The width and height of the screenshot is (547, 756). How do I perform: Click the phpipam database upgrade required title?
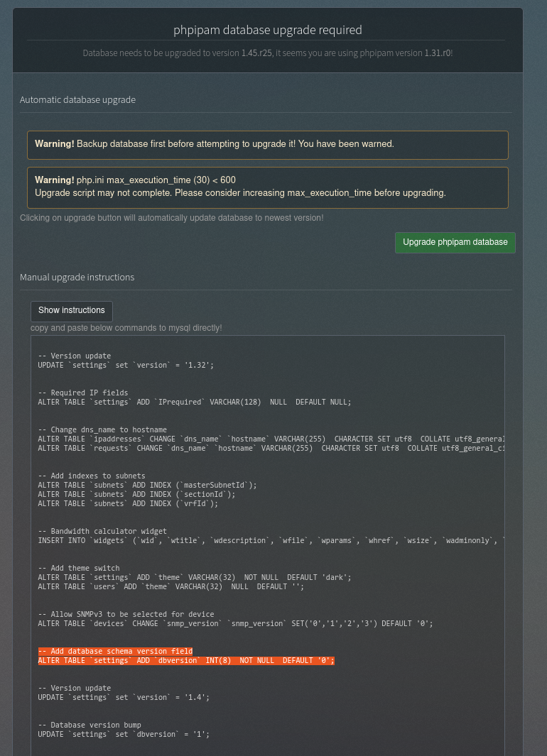tap(268, 30)
